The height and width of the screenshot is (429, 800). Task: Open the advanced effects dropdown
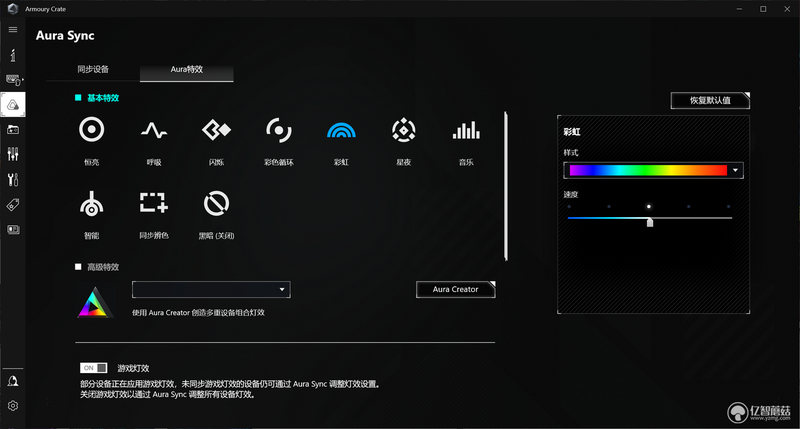(211, 289)
